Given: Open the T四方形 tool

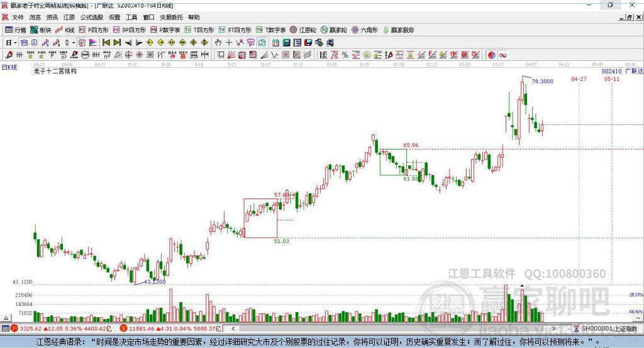Looking at the screenshot, I should [x=199, y=30].
